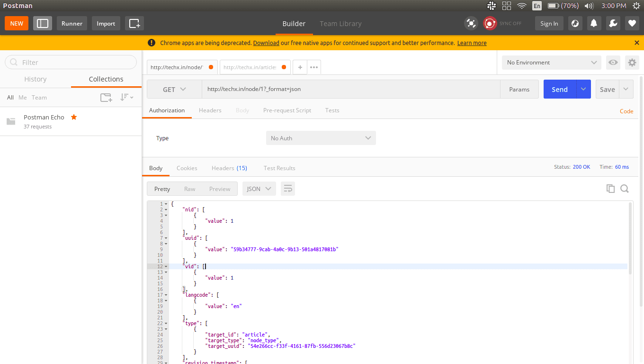The height and width of the screenshot is (364, 644).
Task: Collapse JSON line 1 fold arrow
Action: click(166, 204)
